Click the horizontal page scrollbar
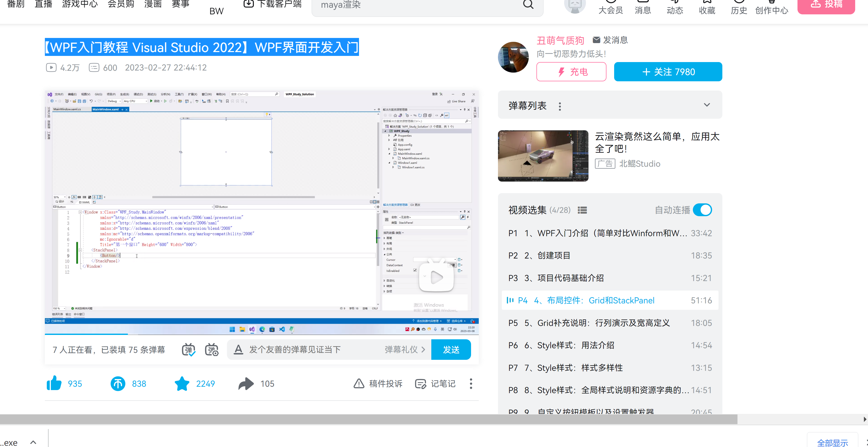The height and width of the screenshot is (447, 868). (368, 419)
